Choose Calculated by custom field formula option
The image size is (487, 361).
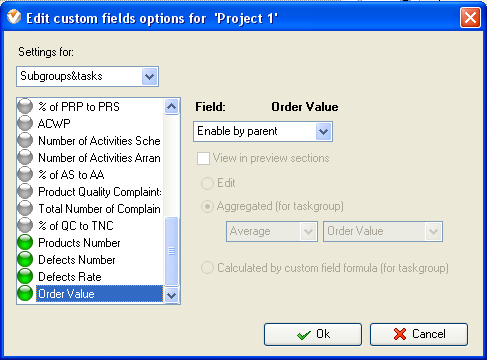[x=207, y=268]
